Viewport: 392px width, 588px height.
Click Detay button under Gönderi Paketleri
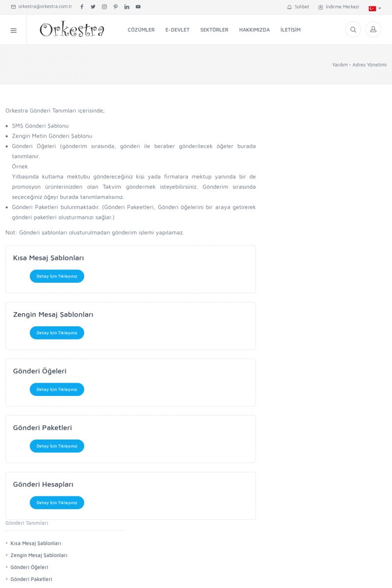57,446
